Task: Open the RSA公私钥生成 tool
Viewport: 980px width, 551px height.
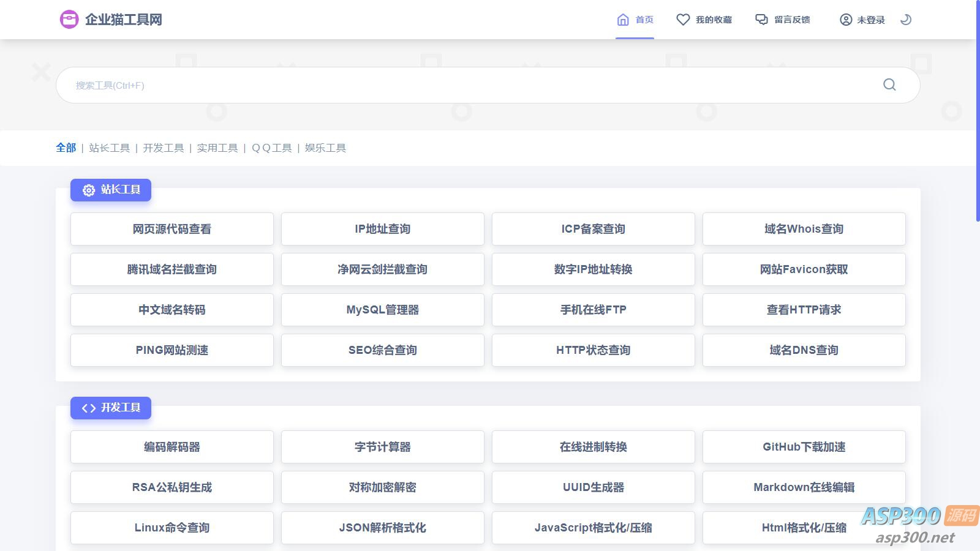Action: (172, 487)
